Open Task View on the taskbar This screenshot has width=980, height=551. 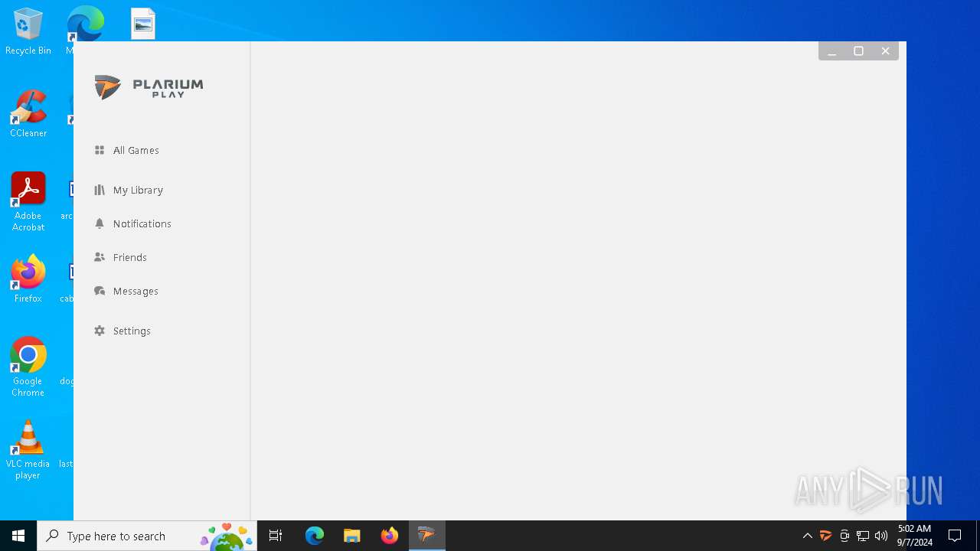click(276, 536)
